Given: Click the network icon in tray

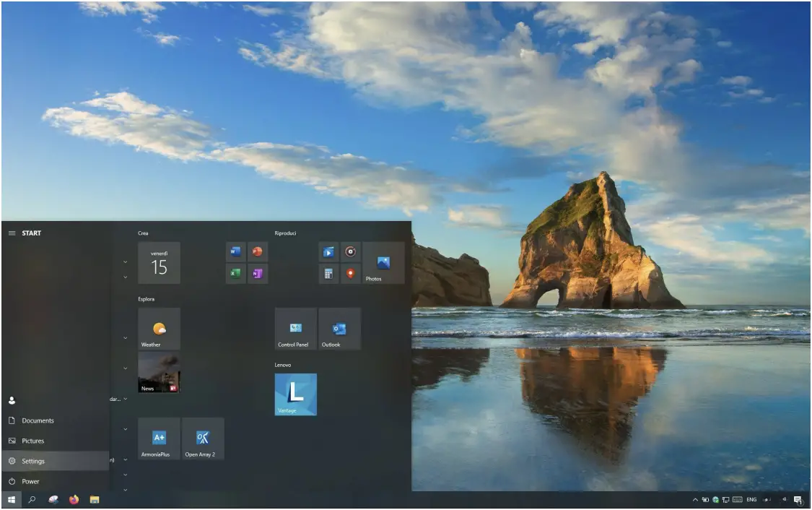Looking at the screenshot, I should pos(726,500).
